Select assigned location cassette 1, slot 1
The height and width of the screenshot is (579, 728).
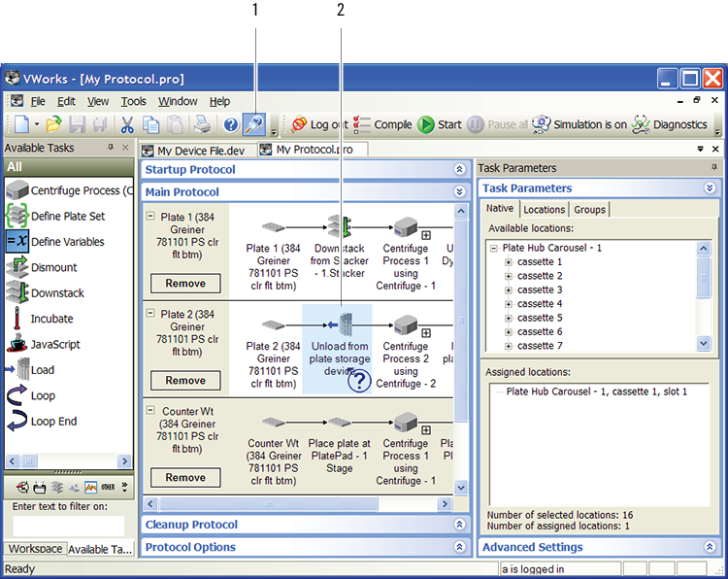[596, 392]
